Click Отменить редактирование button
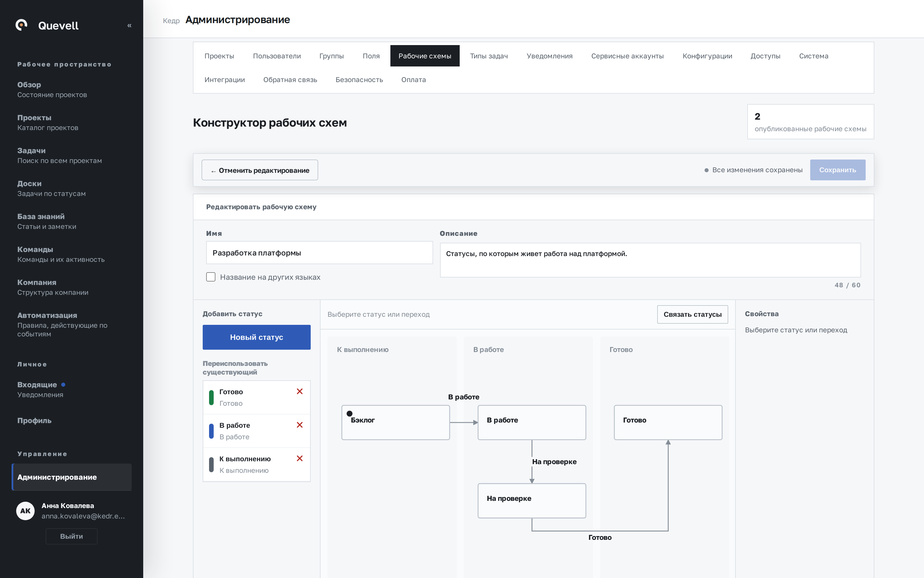The image size is (924, 578). click(260, 170)
